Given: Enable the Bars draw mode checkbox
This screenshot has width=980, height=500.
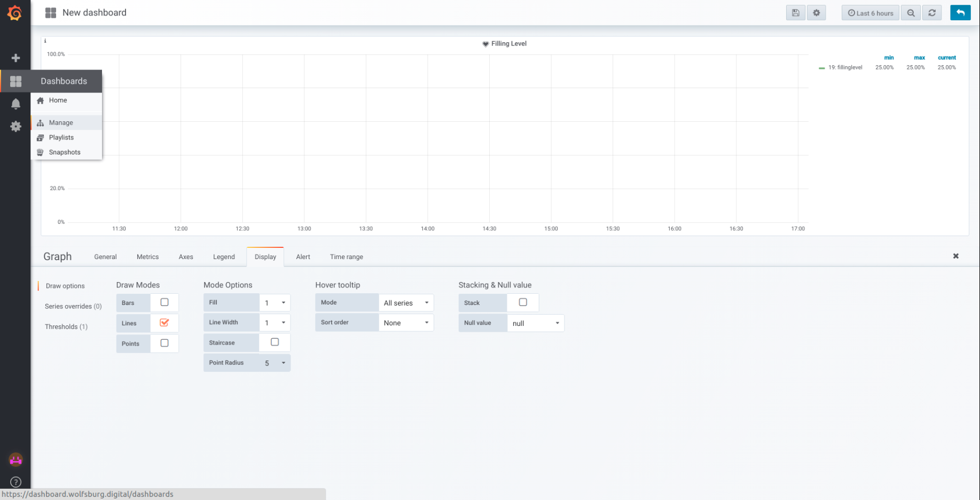Looking at the screenshot, I should pyautogui.click(x=164, y=302).
